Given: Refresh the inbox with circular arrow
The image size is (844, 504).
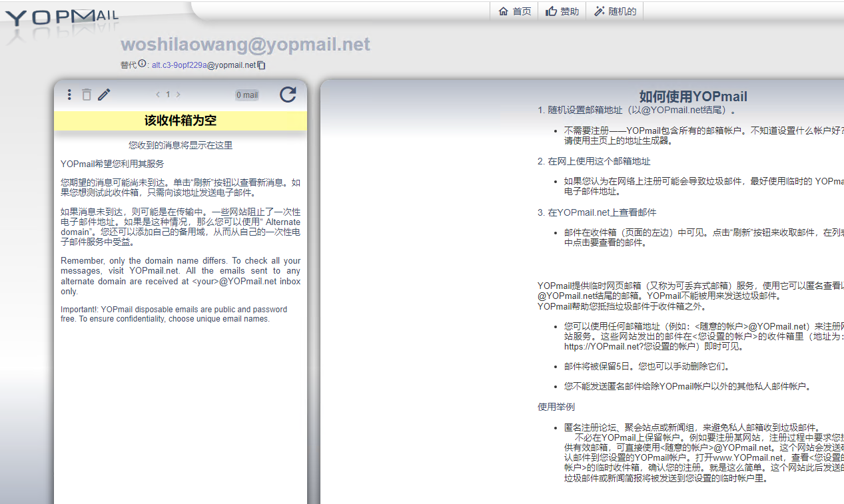Looking at the screenshot, I should click(288, 95).
